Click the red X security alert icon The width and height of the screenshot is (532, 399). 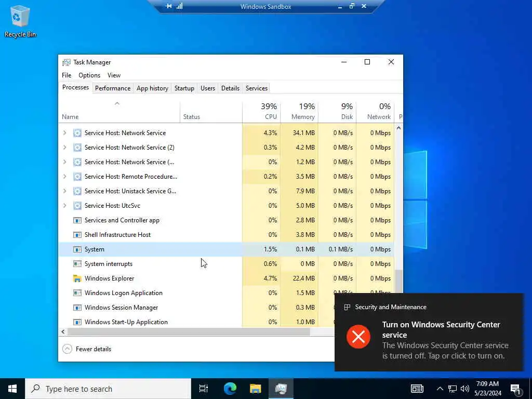point(358,337)
